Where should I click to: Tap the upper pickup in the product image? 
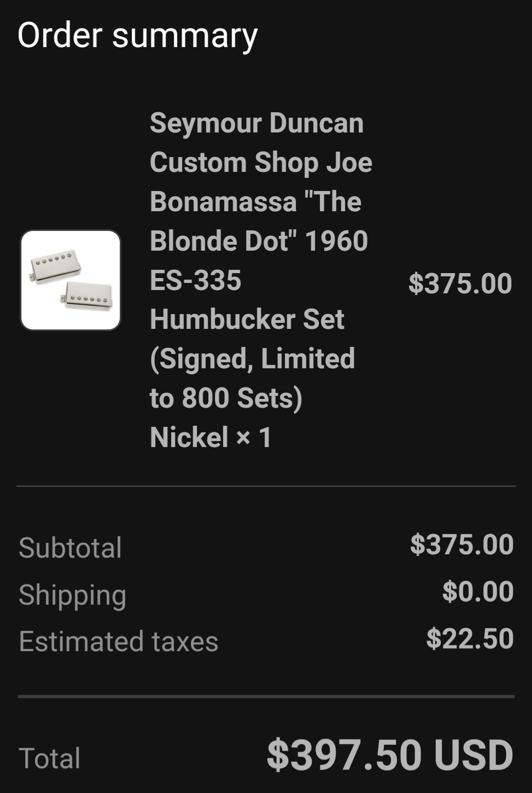(x=55, y=265)
